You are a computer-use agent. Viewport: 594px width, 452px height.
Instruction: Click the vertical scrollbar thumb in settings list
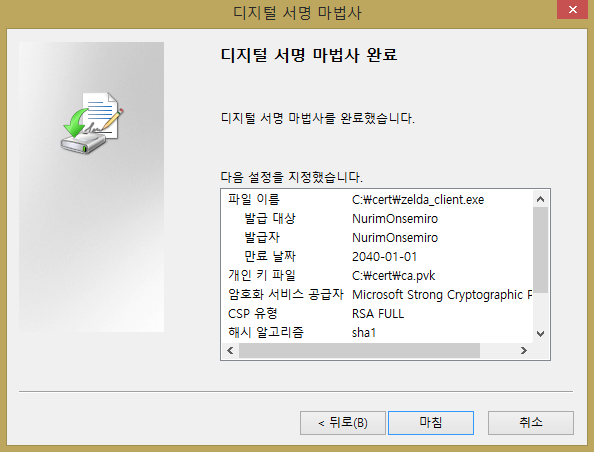[541, 250]
